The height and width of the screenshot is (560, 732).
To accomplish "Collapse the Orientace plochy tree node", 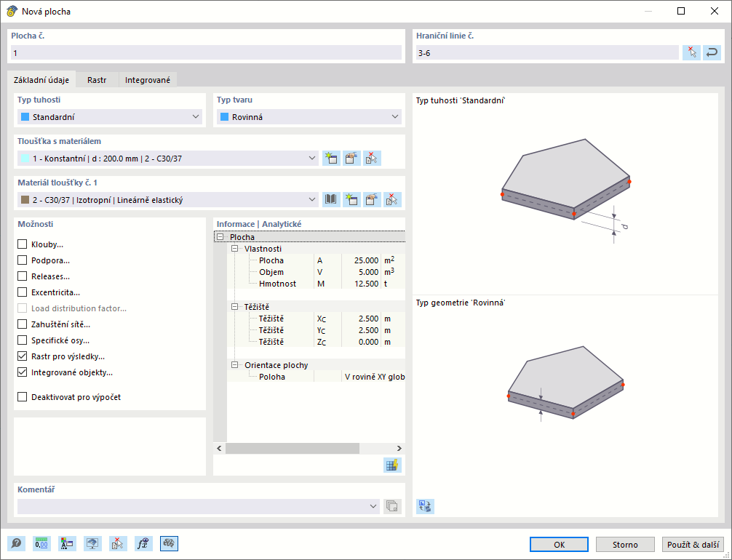I will click(234, 365).
